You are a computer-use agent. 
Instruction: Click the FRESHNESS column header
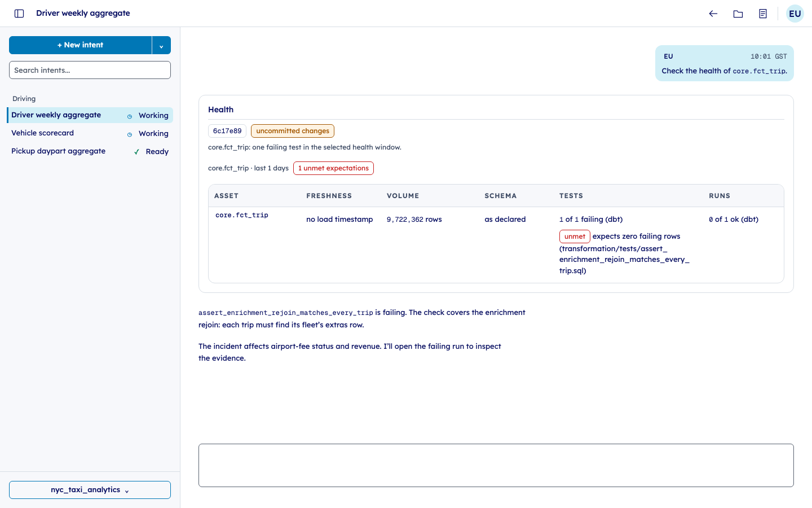(x=329, y=196)
